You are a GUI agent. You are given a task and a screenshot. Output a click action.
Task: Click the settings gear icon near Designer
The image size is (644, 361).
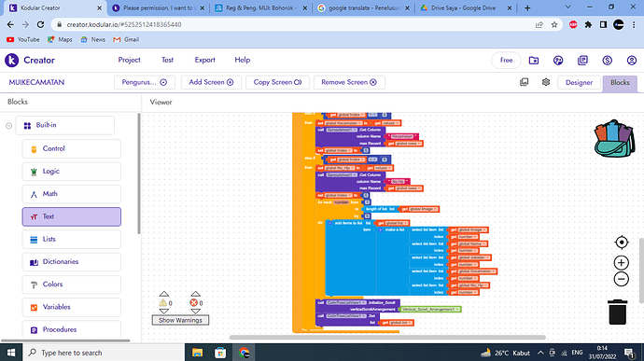coord(546,82)
